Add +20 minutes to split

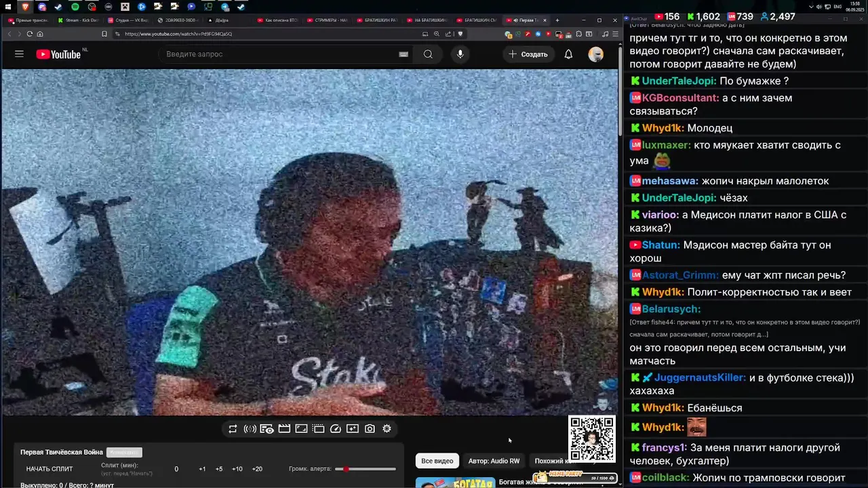tap(257, 469)
